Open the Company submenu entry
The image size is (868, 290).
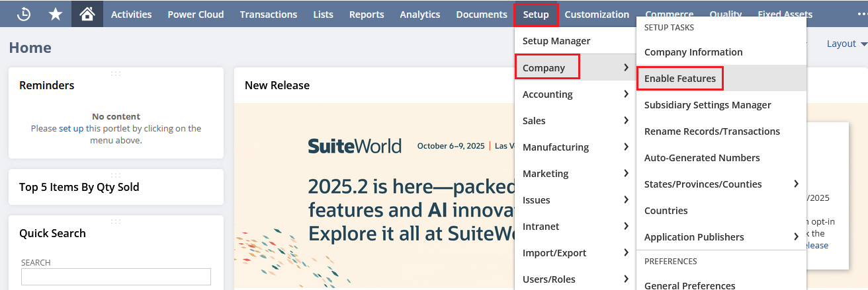click(x=546, y=67)
